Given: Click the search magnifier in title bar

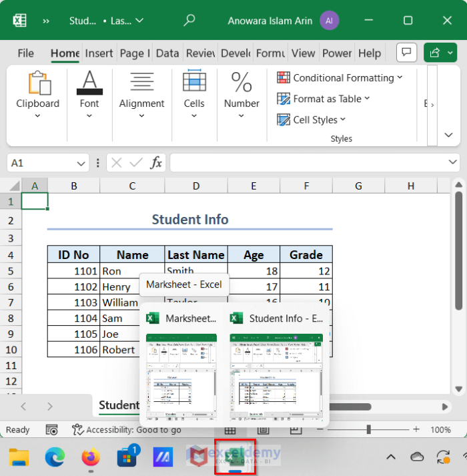Looking at the screenshot, I should [x=189, y=21].
